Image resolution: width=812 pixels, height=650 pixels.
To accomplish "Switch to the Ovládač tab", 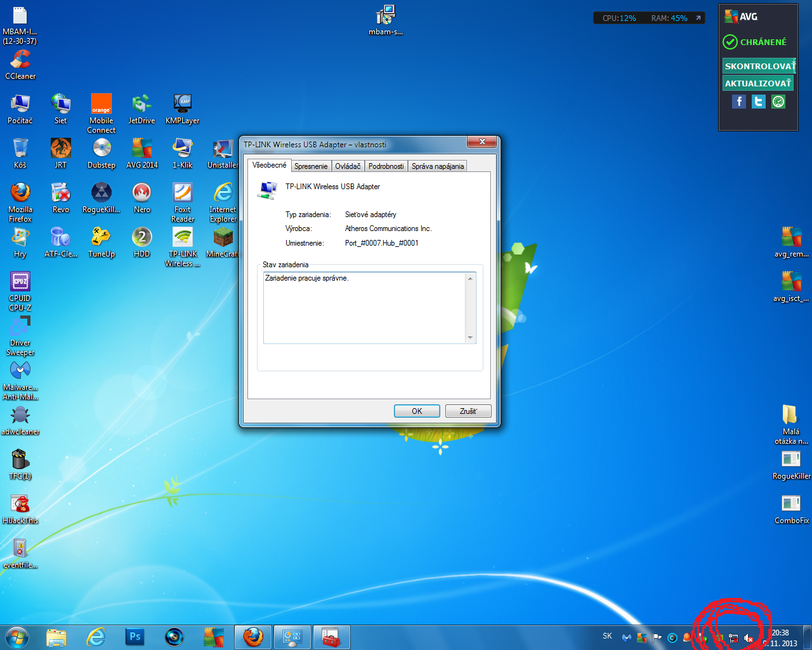I will click(x=348, y=166).
